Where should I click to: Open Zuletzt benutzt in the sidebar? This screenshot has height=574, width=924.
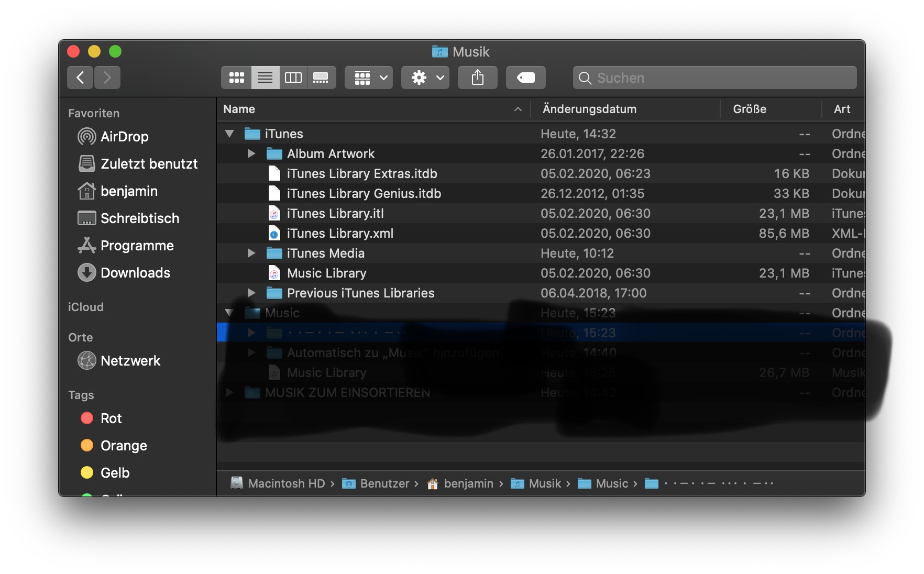point(138,164)
